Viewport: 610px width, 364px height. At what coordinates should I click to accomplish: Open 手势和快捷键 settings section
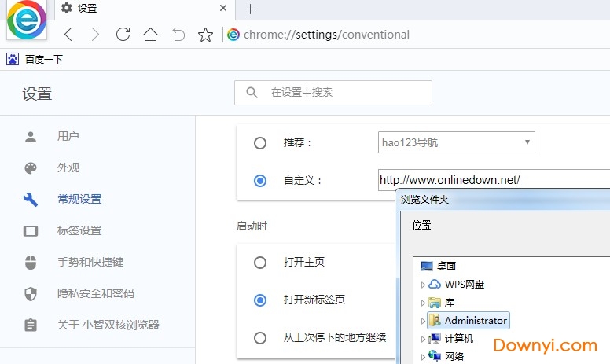[90, 262]
